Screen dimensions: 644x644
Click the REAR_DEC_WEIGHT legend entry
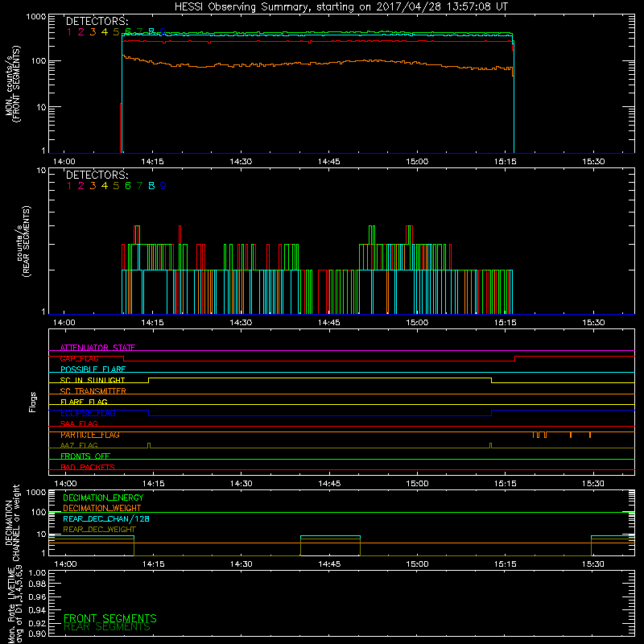click(x=99, y=530)
